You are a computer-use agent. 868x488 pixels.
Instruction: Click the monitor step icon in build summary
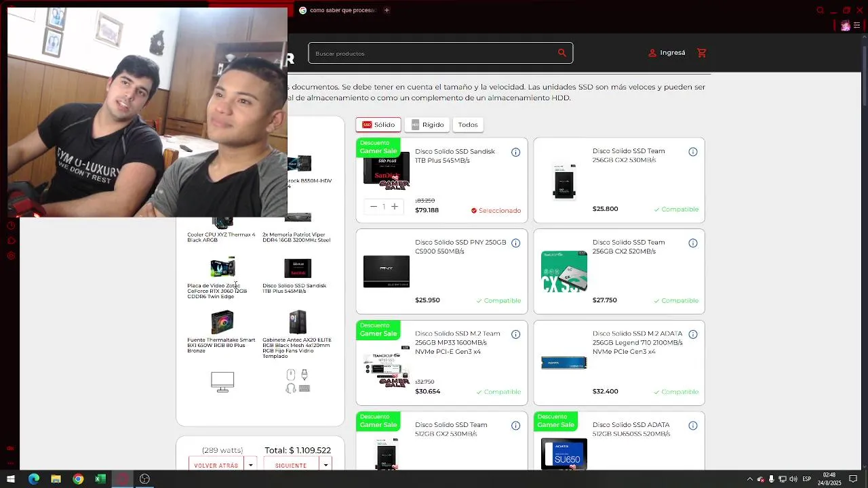point(222,382)
